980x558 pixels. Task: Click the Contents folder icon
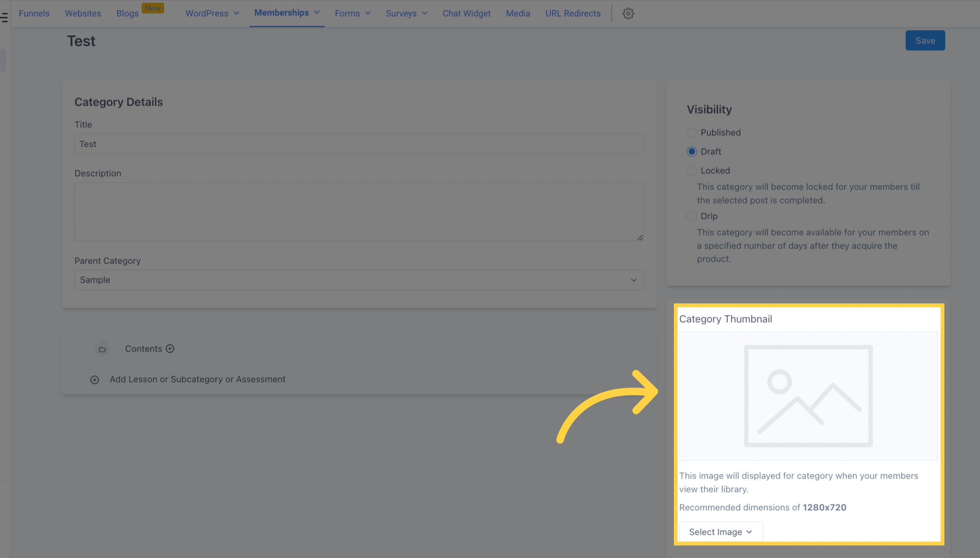pyautogui.click(x=102, y=349)
